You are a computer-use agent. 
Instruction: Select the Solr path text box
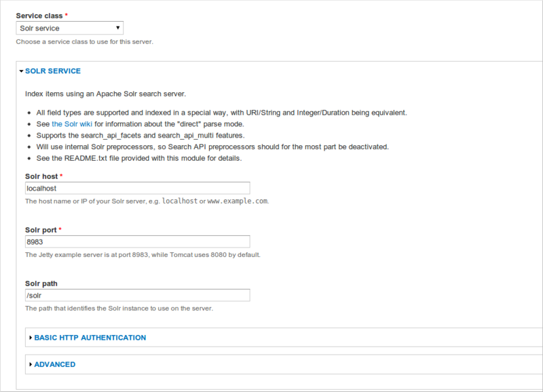pos(136,295)
